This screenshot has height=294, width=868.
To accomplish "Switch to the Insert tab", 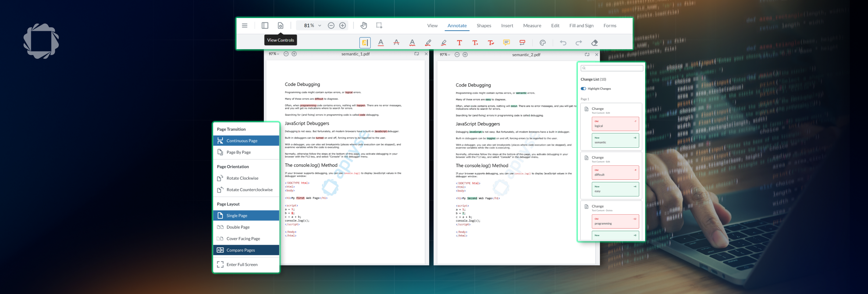I will (x=507, y=25).
